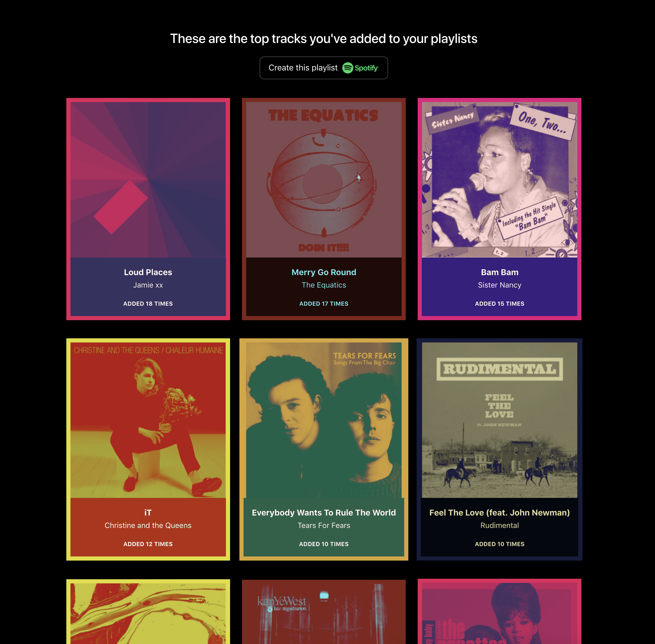Click the yellow marbled album cover
The width and height of the screenshot is (655, 644).
pyautogui.click(x=148, y=613)
